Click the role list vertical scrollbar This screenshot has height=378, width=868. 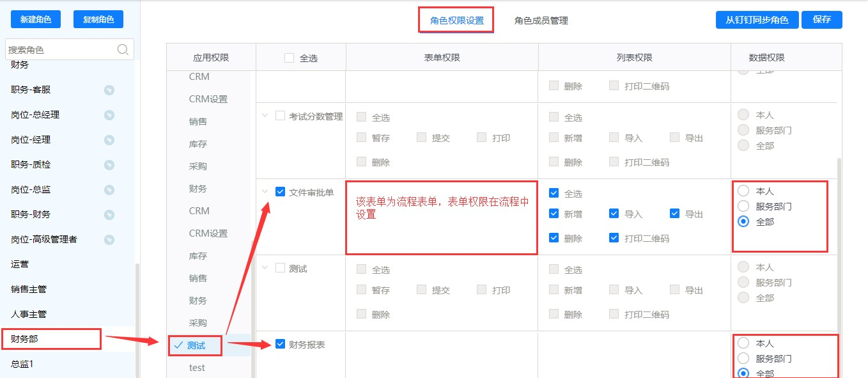click(x=137, y=320)
